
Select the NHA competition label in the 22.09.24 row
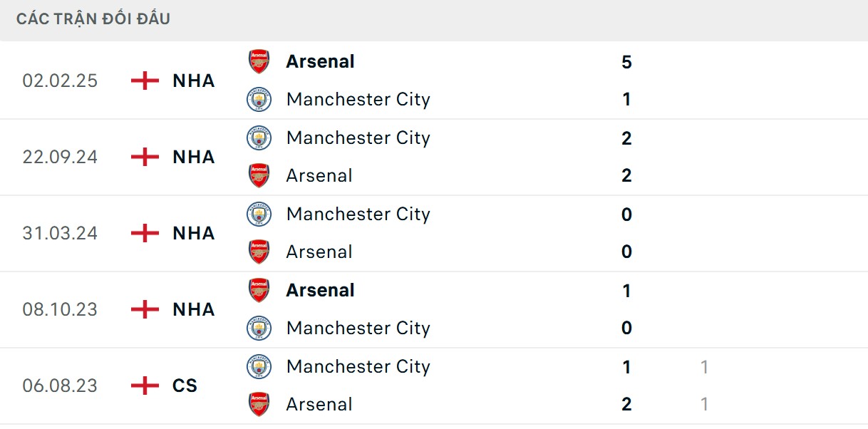click(x=193, y=157)
